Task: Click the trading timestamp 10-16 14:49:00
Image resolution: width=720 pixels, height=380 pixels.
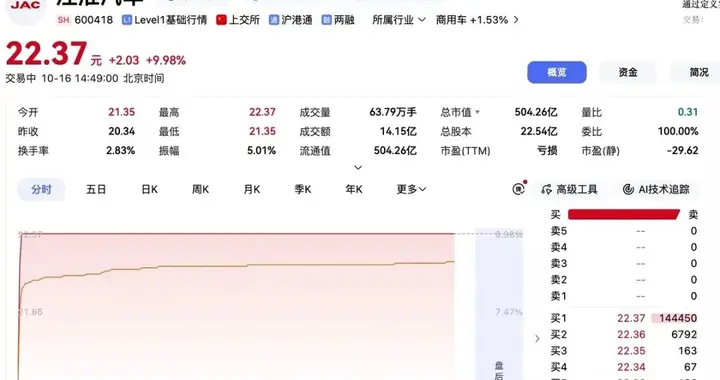Action: 80,78
